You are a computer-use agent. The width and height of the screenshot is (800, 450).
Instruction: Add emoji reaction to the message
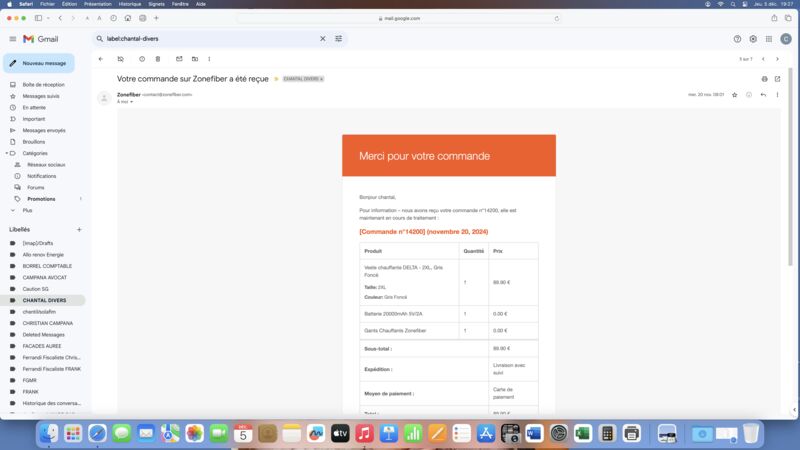748,95
